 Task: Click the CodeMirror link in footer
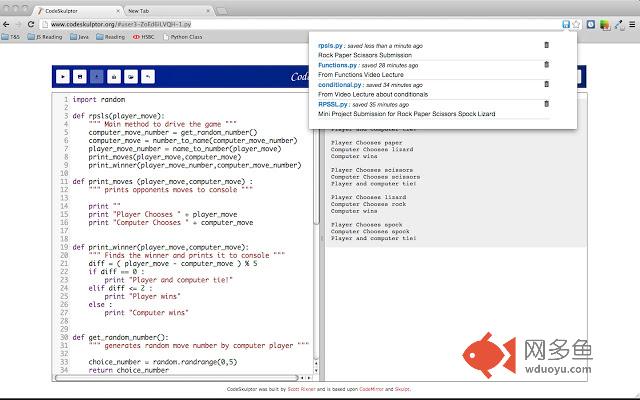click(x=371, y=389)
